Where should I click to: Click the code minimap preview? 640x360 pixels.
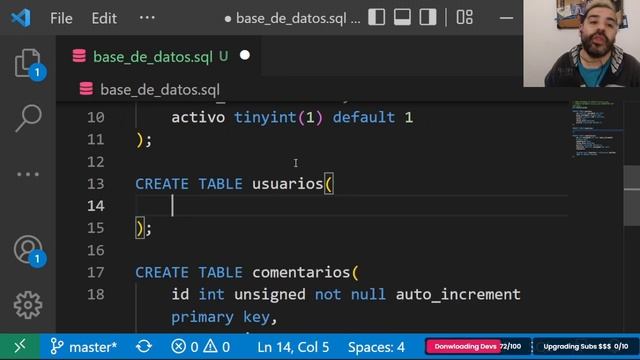(x=596, y=129)
